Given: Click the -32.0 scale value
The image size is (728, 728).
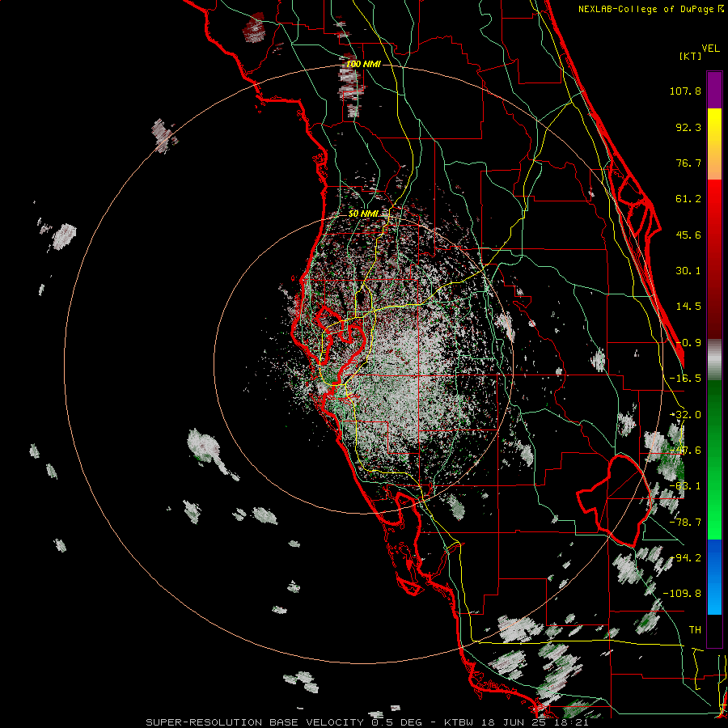Looking at the screenshot, I should 685,415.
